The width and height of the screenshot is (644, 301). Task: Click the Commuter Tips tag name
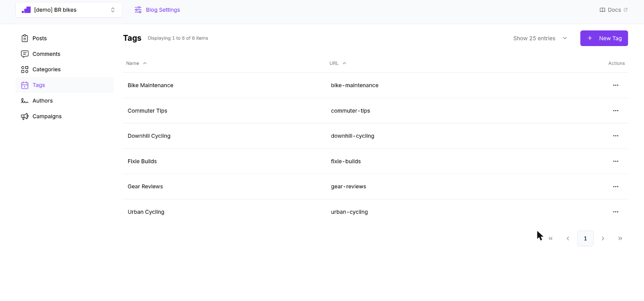[147, 111]
